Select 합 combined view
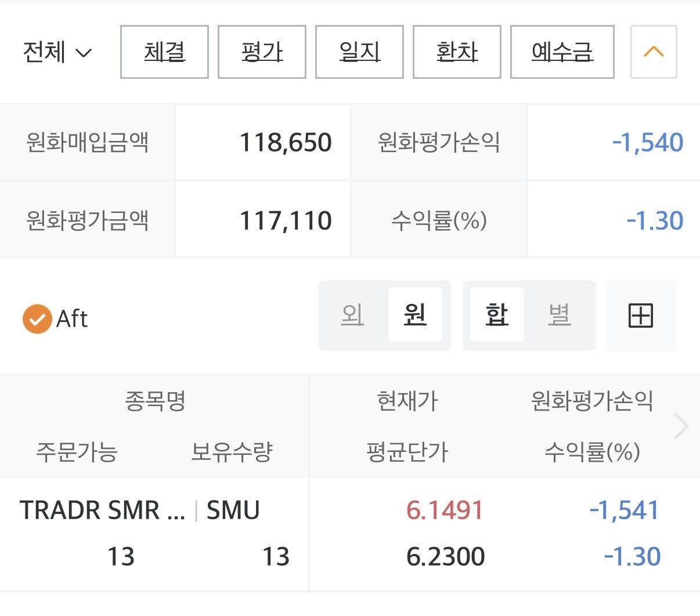The width and height of the screenshot is (700, 616). 497,315
